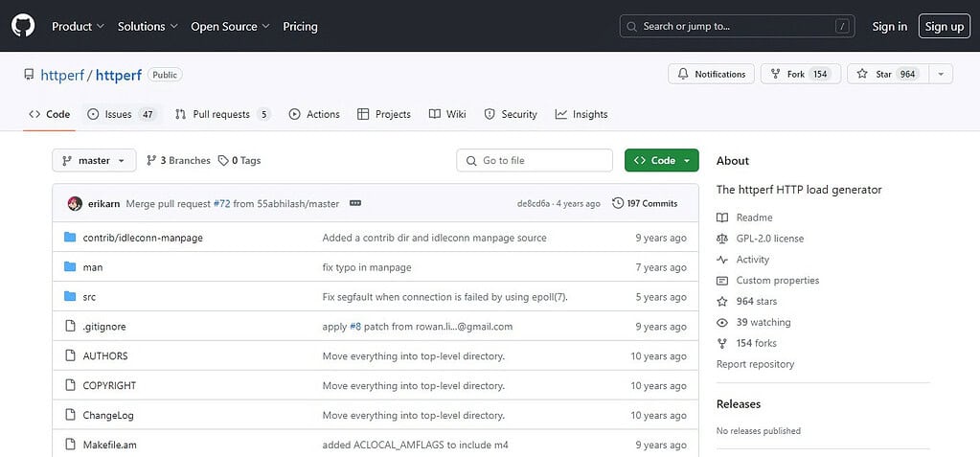The image size is (980, 457).
Task: Open the Open Source dropdown menu
Action: [x=231, y=26]
